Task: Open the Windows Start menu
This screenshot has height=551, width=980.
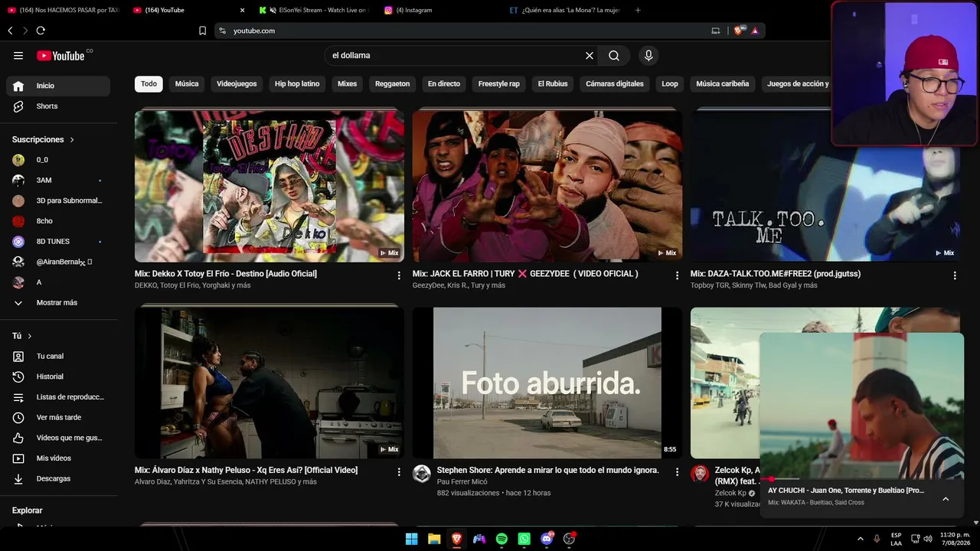Action: coord(411,539)
